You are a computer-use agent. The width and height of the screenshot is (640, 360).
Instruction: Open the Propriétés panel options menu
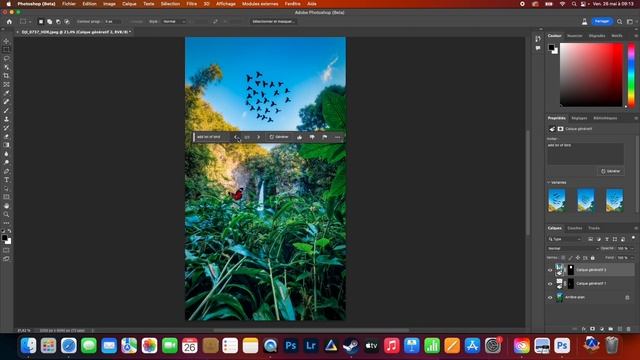(636, 118)
